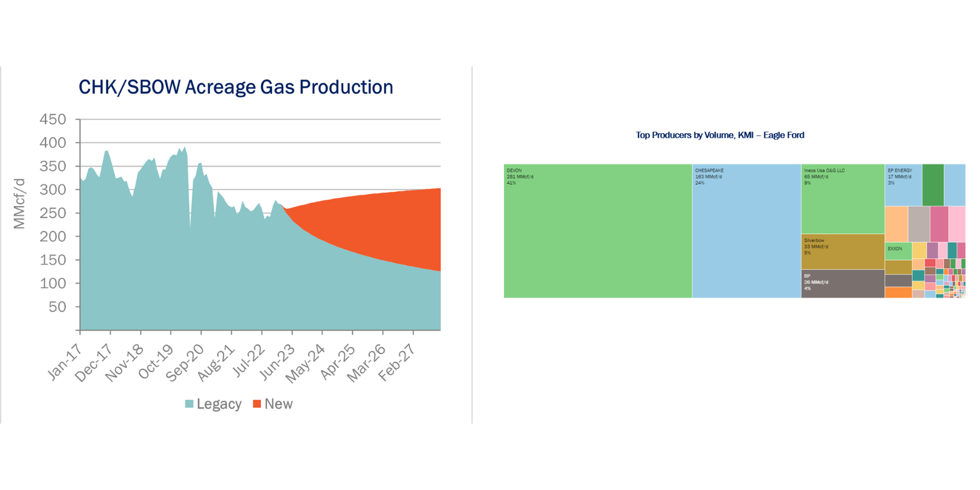Select the BP 26 MMcf/d treemap cell
The height and width of the screenshot is (490, 980).
[843, 283]
